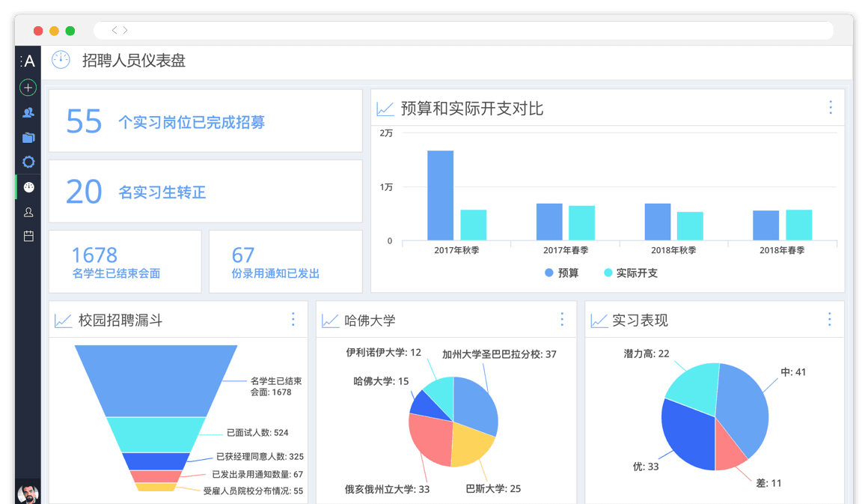
Task: Click the 潜力高 slice in 实习表现 pie
Action: [694, 388]
